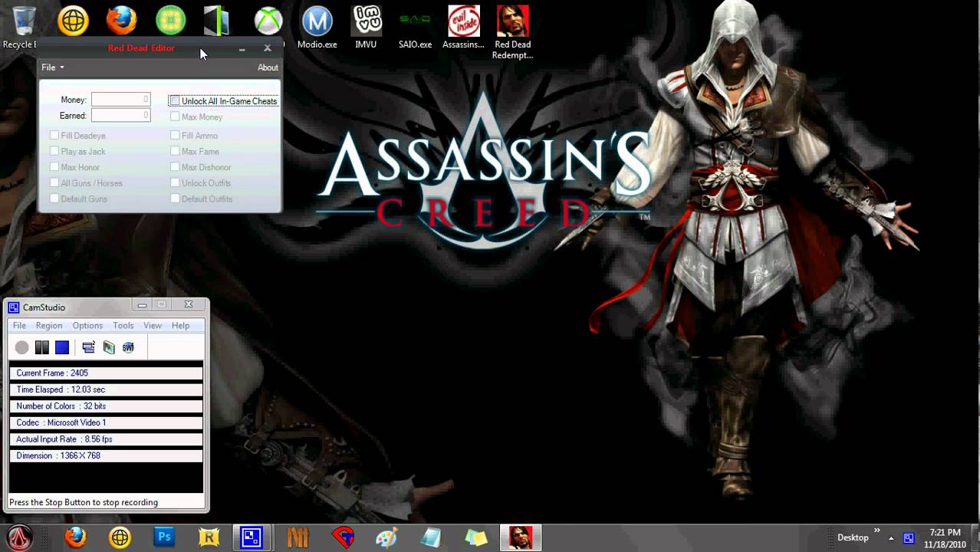Click the Codec : Microsoft Video 1 line
980x552 pixels.
pyautogui.click(x=106, y=422)
